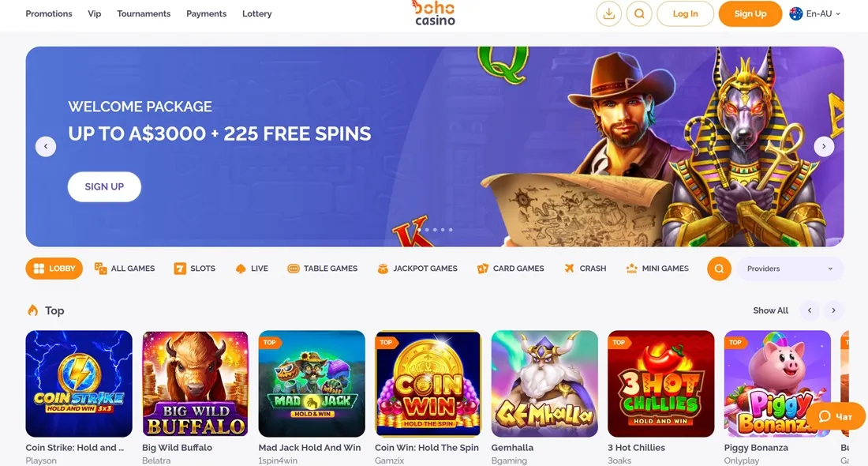
Task: Click the Log In button
Action: coord(685,14)
